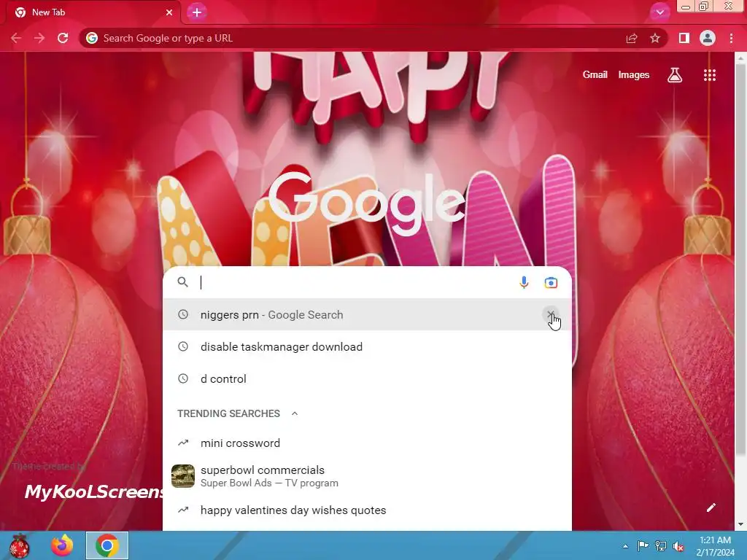747x560 pixels.
Task: Open the taskbar clock and date
Action: coord(715,546)
